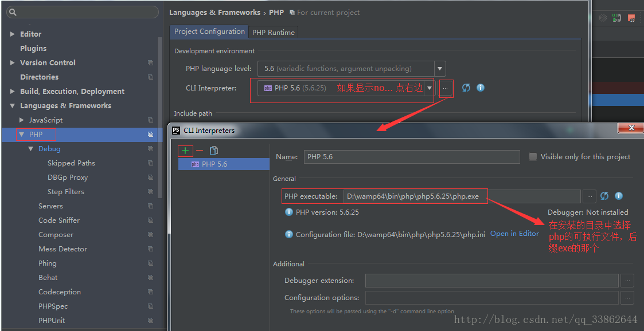Click 'For current project' breadcrumb label
The width and height of the screenshot is (644, 331).
[328, 13]
